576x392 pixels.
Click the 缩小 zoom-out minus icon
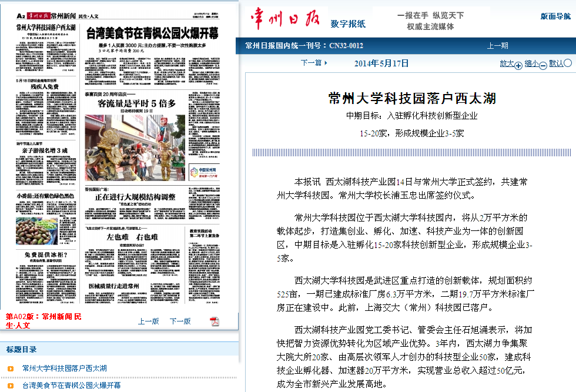coord(543,65)
